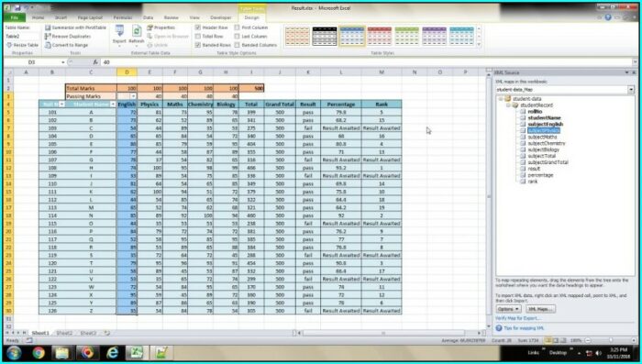Open the XML maps in this workbook dropdown
The image size is (642, 364).
631,89
